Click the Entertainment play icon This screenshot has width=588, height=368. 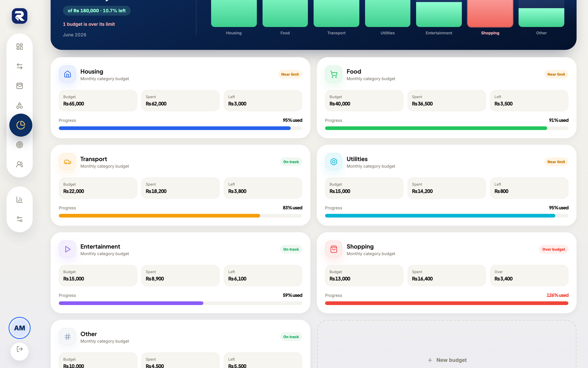67,249
